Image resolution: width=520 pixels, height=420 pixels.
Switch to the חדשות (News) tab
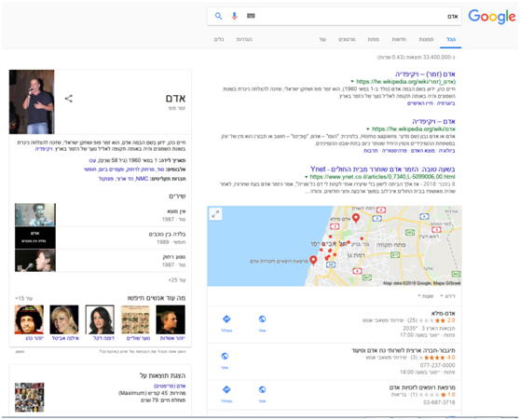(x=399, y=39)
